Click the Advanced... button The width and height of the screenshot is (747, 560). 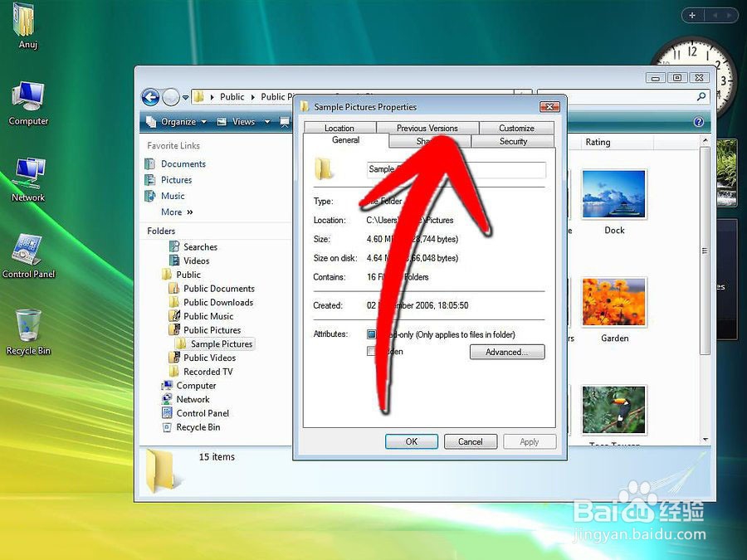(507, 352)
